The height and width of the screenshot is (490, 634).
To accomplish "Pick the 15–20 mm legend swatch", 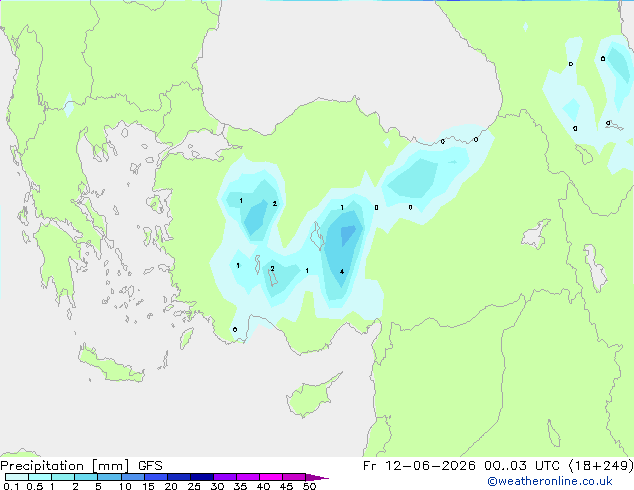I will (156, 477).
